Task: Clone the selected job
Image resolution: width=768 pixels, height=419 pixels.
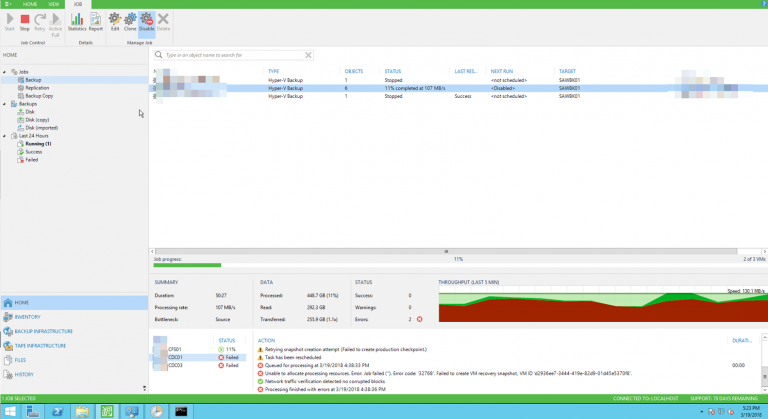Action: [130, 23]
